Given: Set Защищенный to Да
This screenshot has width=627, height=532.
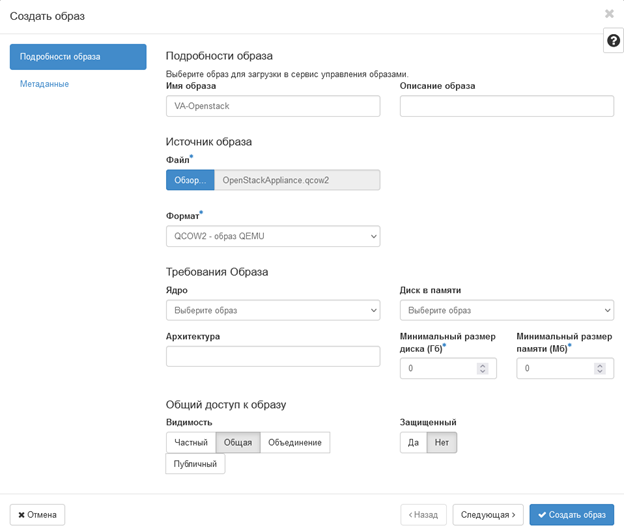Looking at the screenshot, I should 413,442.
